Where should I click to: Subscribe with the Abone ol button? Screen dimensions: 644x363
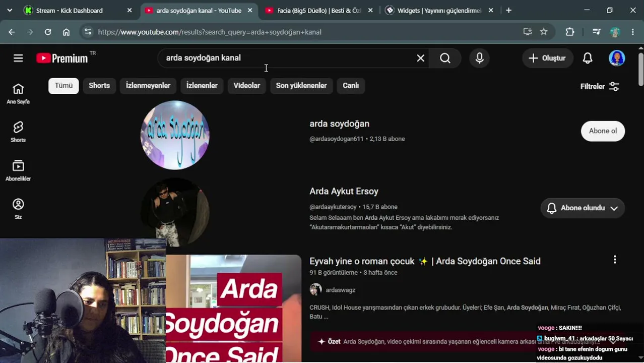pos(603,131)
